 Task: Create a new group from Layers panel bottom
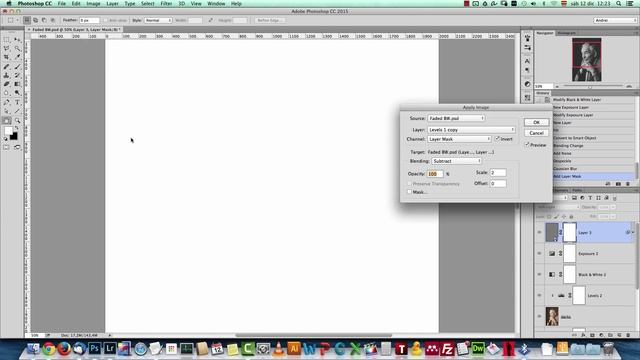[610, 335]
